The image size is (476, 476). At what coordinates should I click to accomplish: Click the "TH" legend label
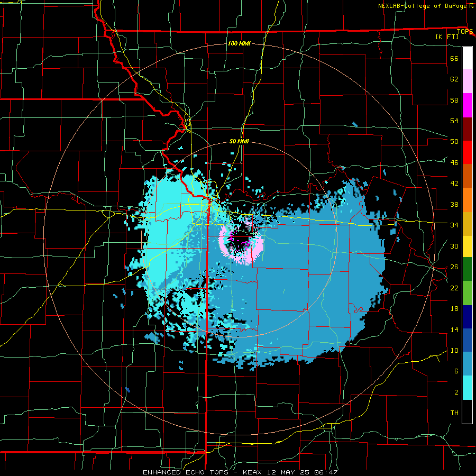(x=454, y=413)
